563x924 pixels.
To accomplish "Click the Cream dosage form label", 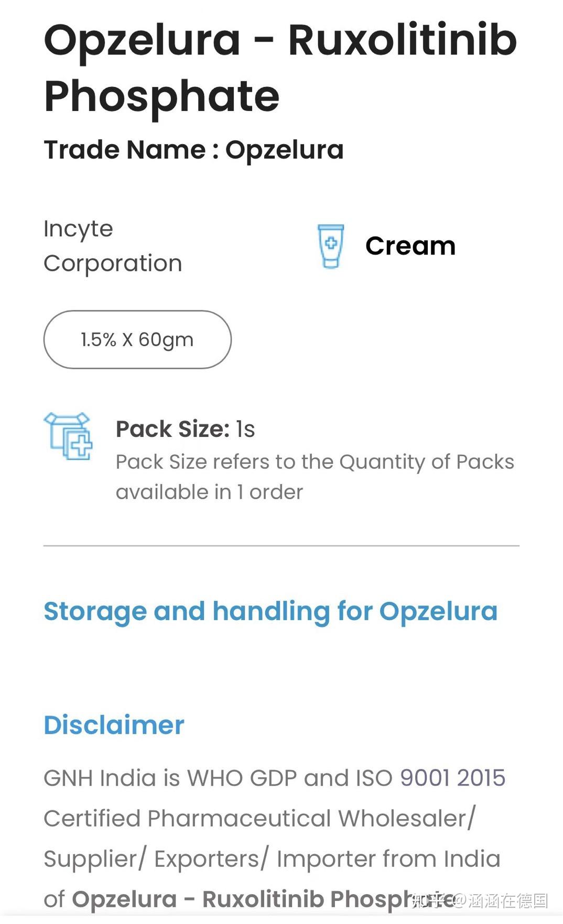I will (410, 246).
